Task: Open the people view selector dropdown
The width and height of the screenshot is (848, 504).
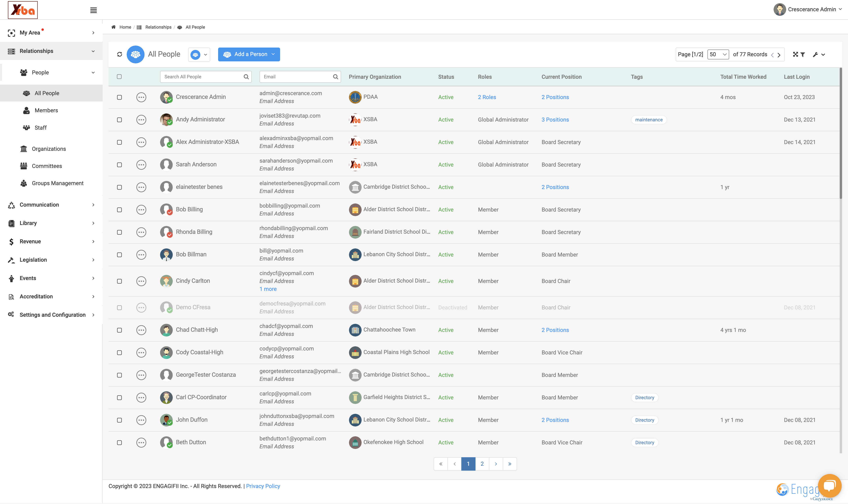Action: click(199, 55)
